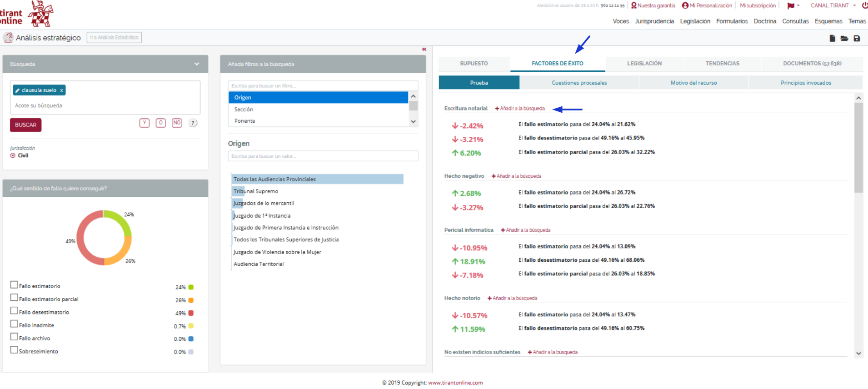868x389 pixels.
Task: Expand the CANAL TIRANT dropdown
Action: (x=833, y=5)
